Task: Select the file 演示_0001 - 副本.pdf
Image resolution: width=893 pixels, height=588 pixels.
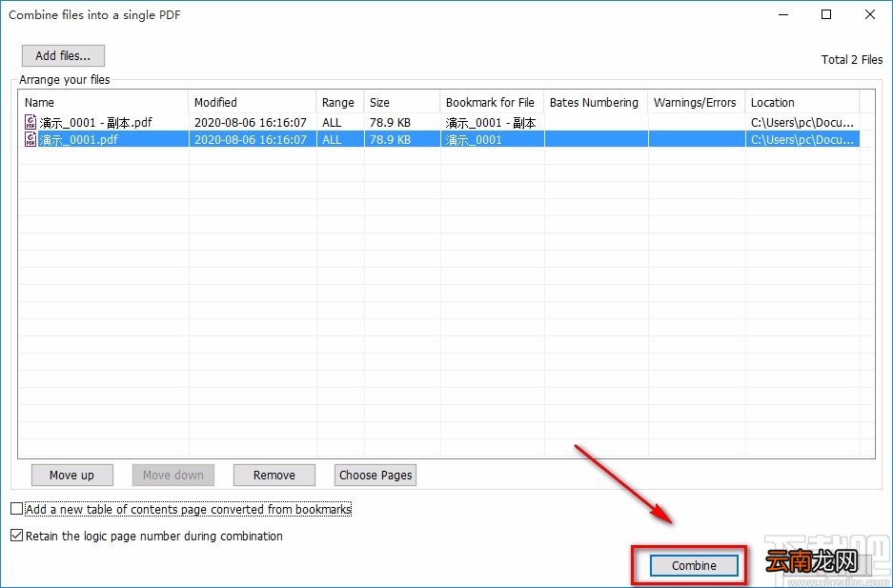Action: (95, 122)
